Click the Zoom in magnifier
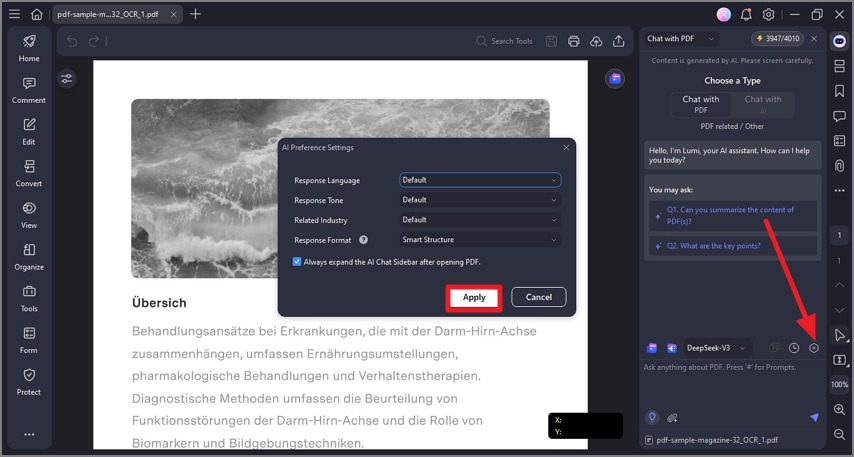This screenshot has width=854, height=457. pos(839,410)
